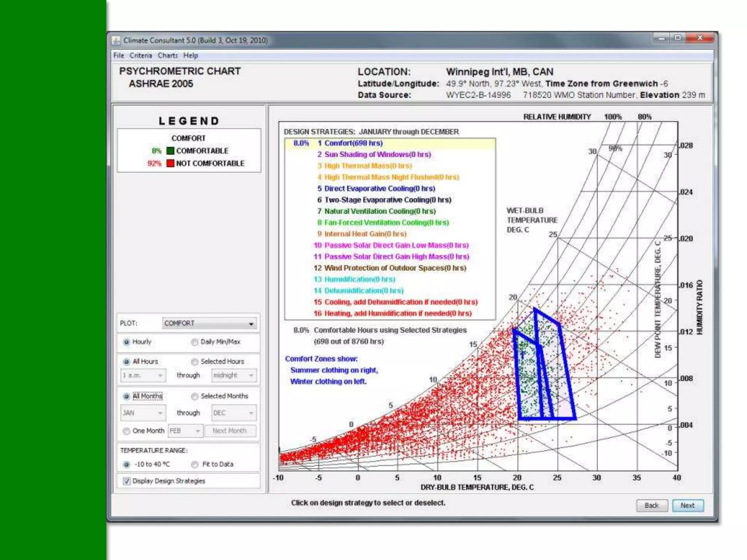Click the Java app icon in title bar

116,40
